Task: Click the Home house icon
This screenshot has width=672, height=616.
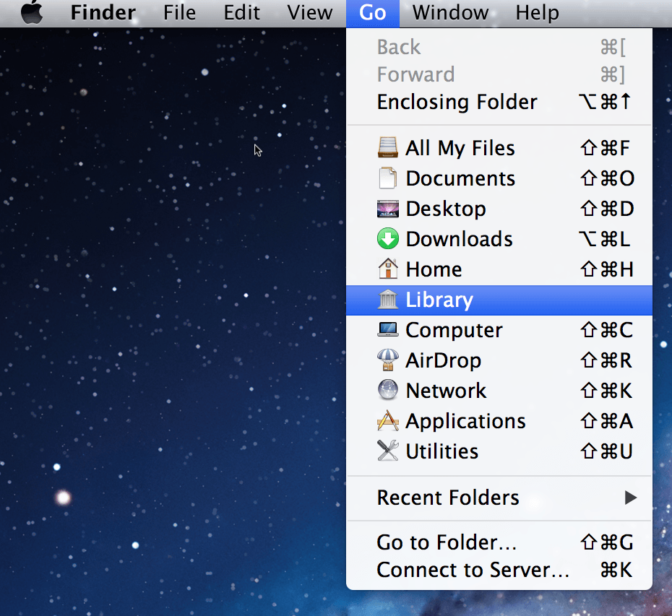Action: pyautogui.click(x=388, y=269)
